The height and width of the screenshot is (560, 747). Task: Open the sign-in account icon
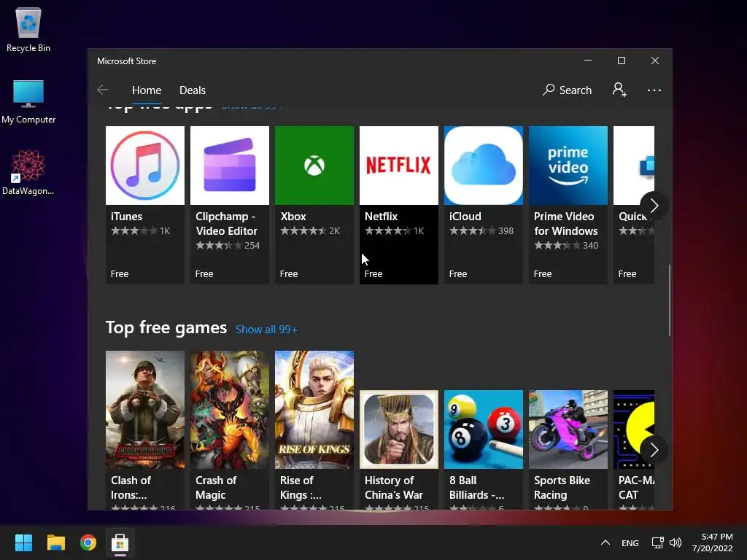[x=619, y=90]
